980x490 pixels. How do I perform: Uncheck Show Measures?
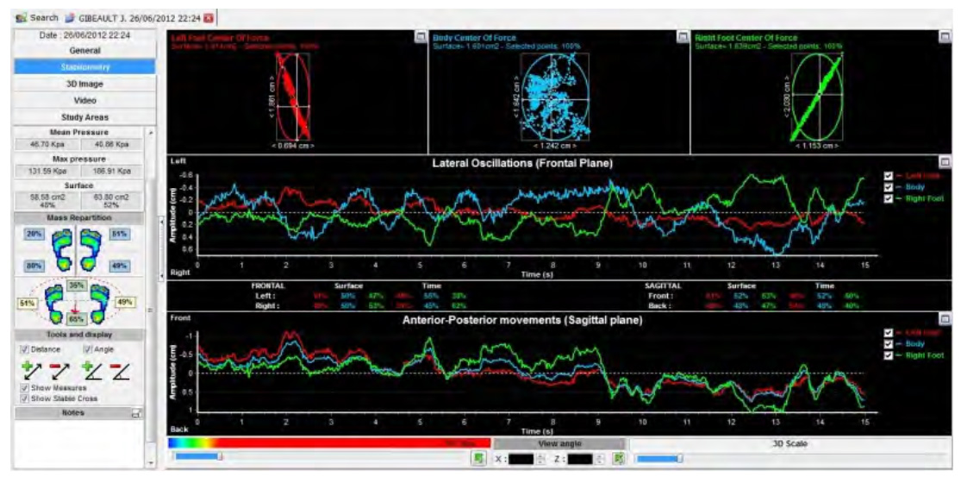[25, 388]
